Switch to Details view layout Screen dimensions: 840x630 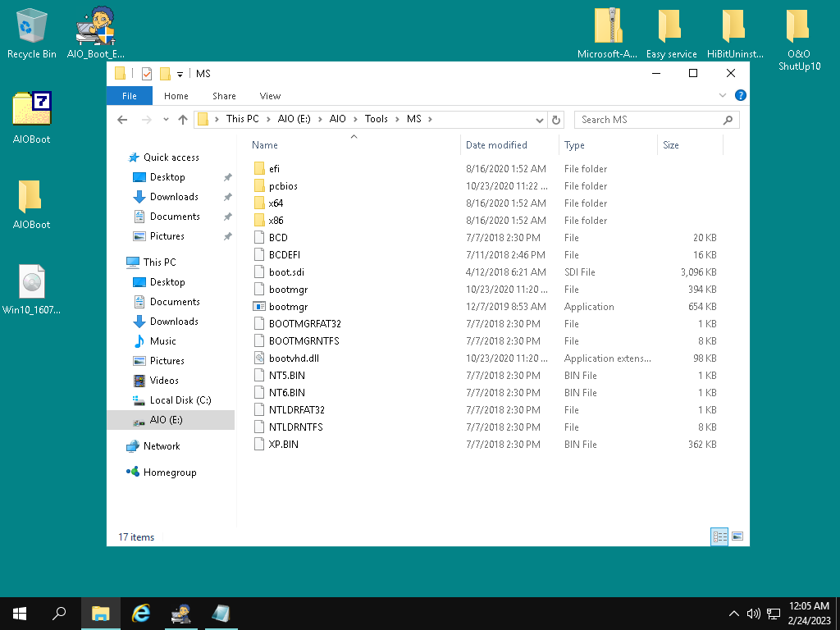720,536
